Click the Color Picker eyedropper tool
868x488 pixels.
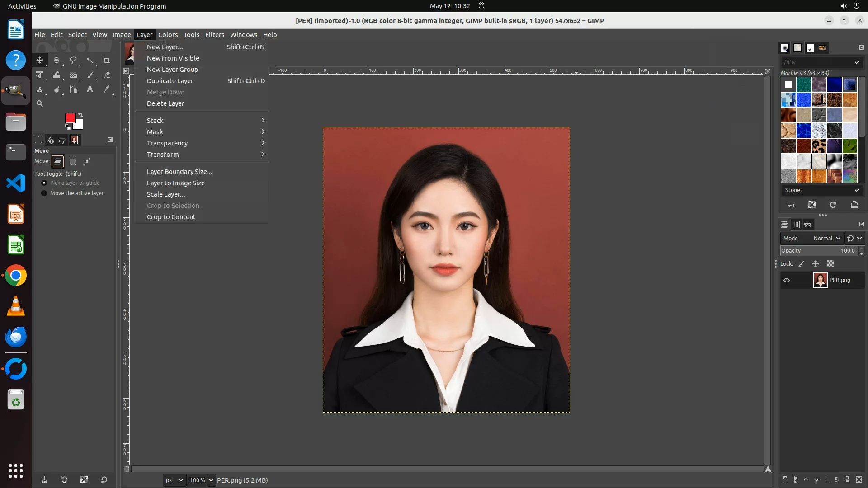[x=107, y=89]
